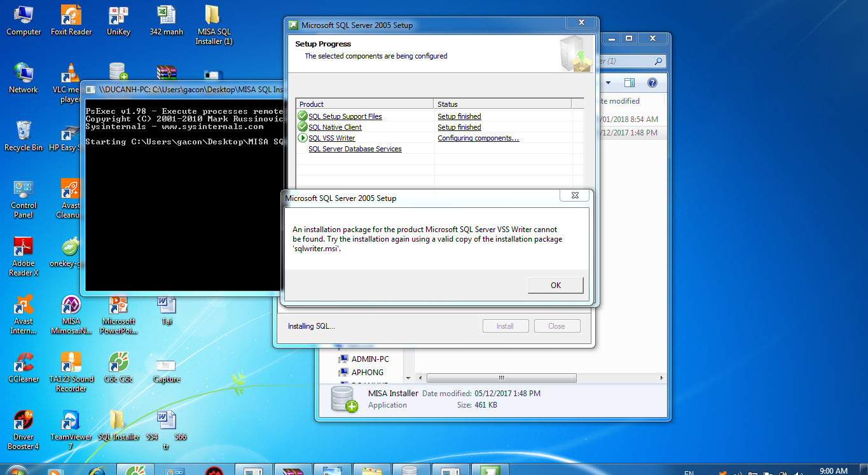Image resolution: width=868 pixels, height=475 pixels.
Task: Select the TA123 Sound Recorder icon
Action: (x=71, y=372)
